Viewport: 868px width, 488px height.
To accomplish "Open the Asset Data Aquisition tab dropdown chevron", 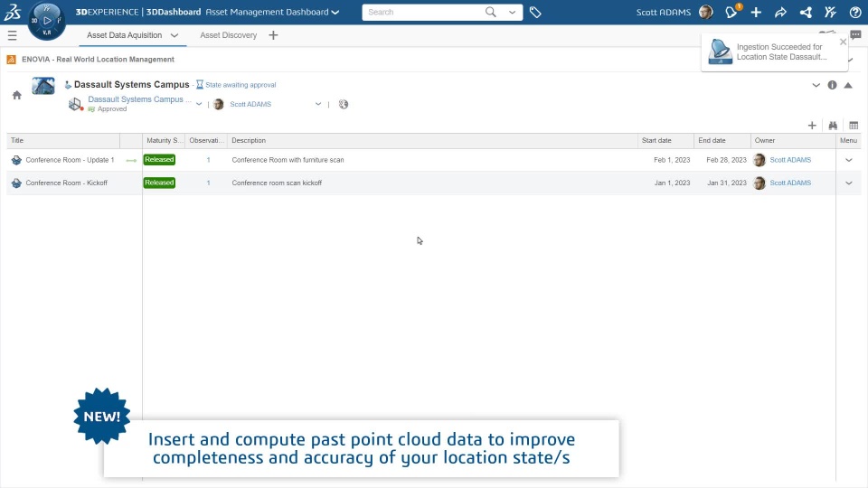I will pos(175,35).
